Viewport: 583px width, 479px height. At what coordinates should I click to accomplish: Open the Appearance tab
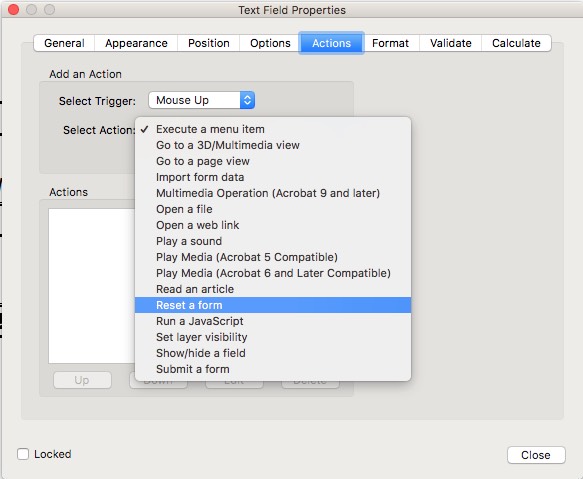point(136,43)
